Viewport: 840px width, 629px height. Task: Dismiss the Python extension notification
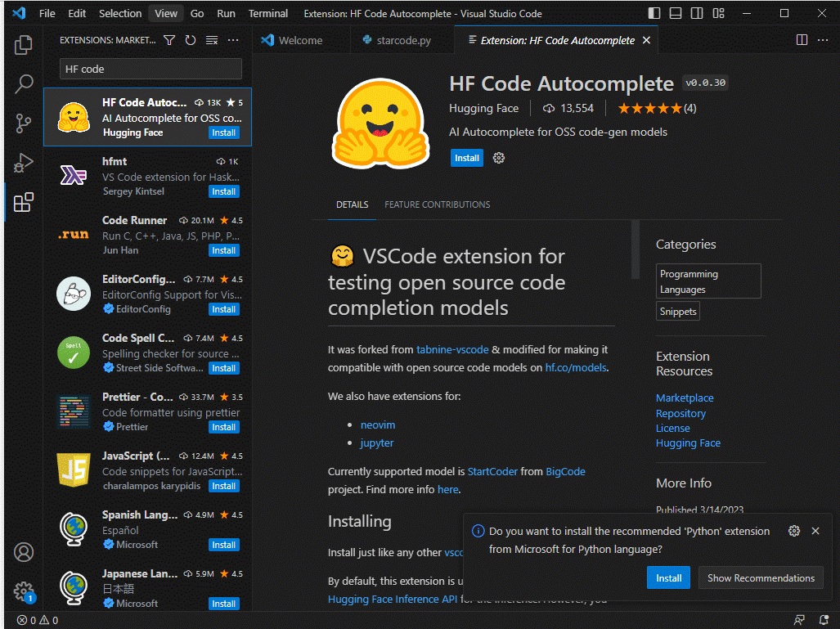tap(815, 531)
